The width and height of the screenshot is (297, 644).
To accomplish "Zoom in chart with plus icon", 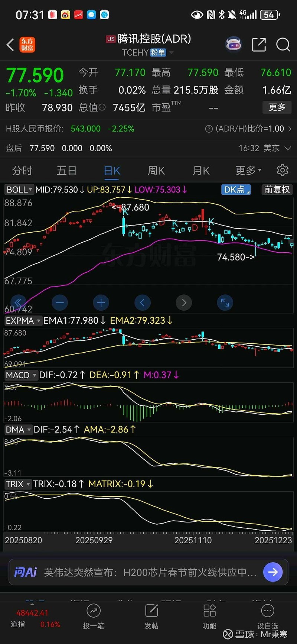I will click(101, 302).
